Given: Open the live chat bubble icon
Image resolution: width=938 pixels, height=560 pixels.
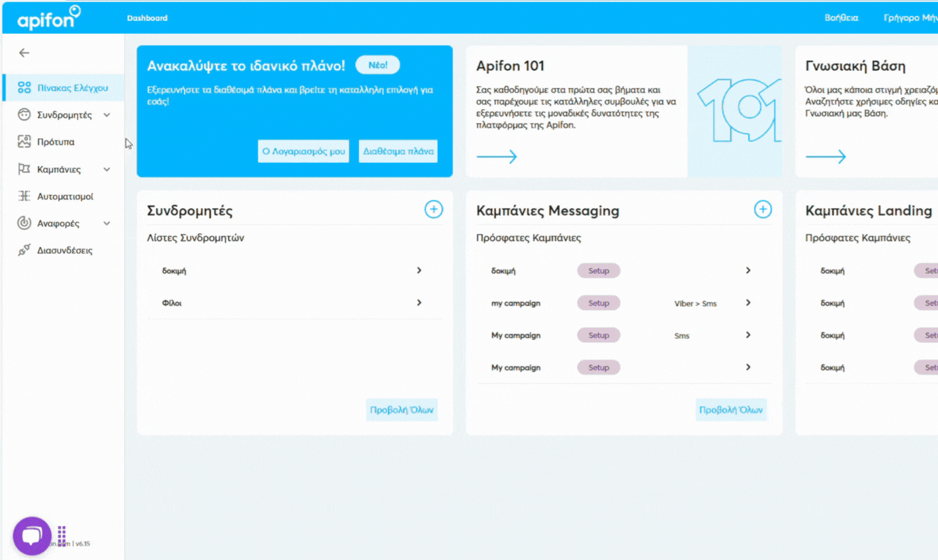Looking at the screenshot, I should point(32,536).
